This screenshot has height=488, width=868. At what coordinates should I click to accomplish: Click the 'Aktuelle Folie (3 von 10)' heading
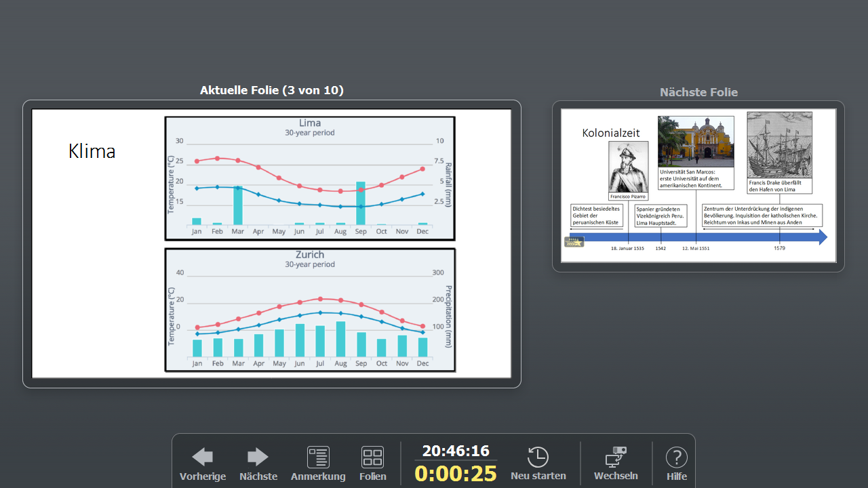[x=272, y=90]
